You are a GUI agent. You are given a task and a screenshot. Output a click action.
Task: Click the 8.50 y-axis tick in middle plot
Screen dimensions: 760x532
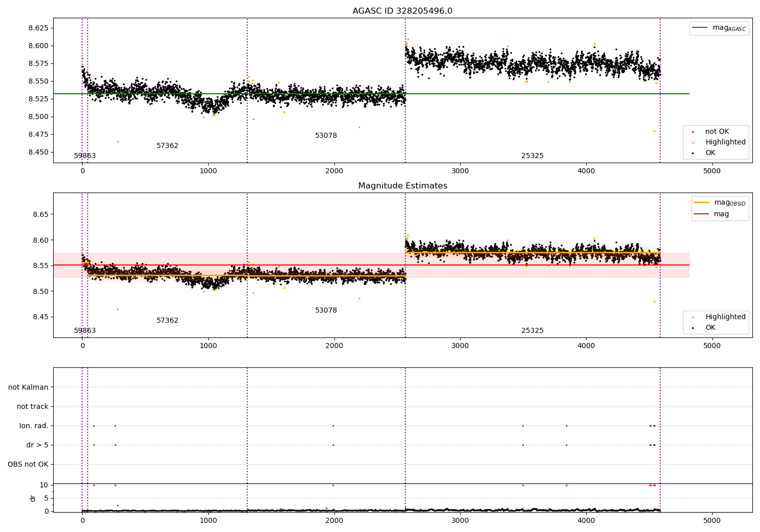(41, 292)
